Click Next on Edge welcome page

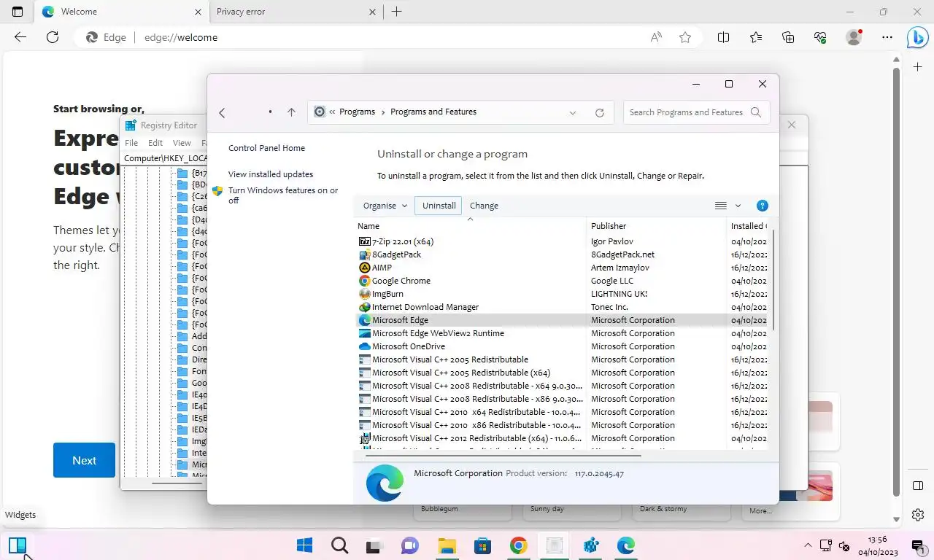pos(84,460)
